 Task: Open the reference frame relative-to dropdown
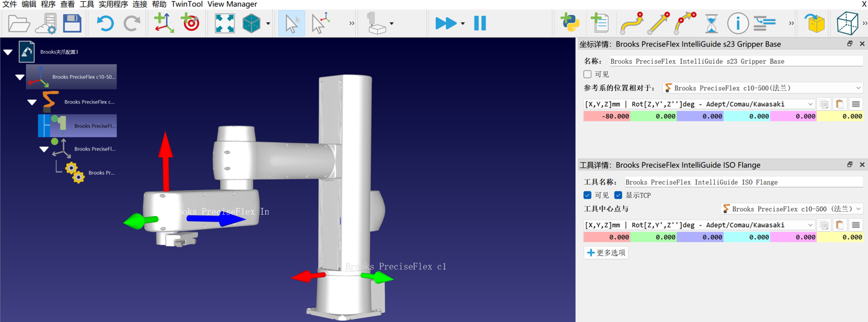[763, 88]
